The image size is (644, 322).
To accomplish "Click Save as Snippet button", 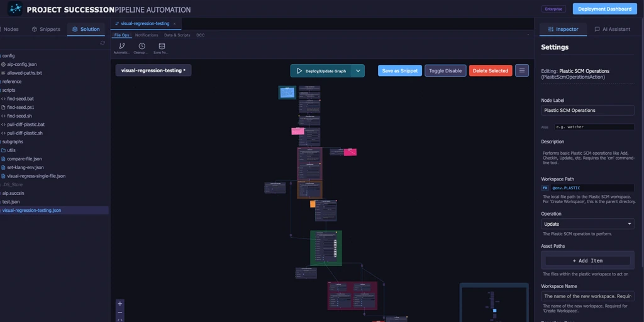I will coord(399,70).
